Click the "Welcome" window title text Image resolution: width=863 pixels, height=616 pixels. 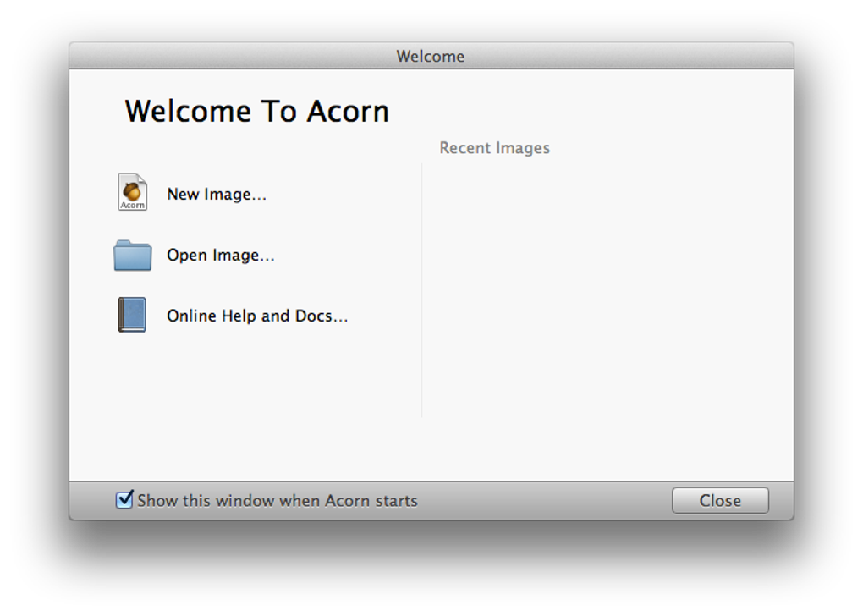(x=430, y=57)
